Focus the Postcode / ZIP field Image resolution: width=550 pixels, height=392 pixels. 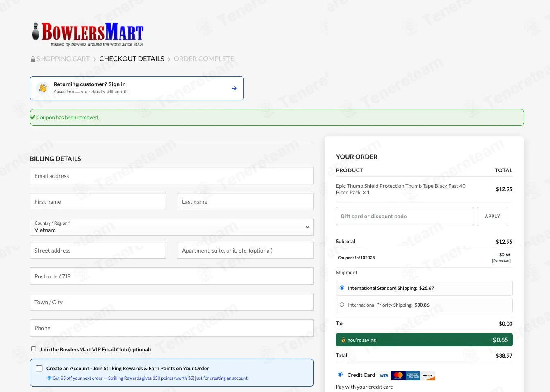(x=172, y=276)
